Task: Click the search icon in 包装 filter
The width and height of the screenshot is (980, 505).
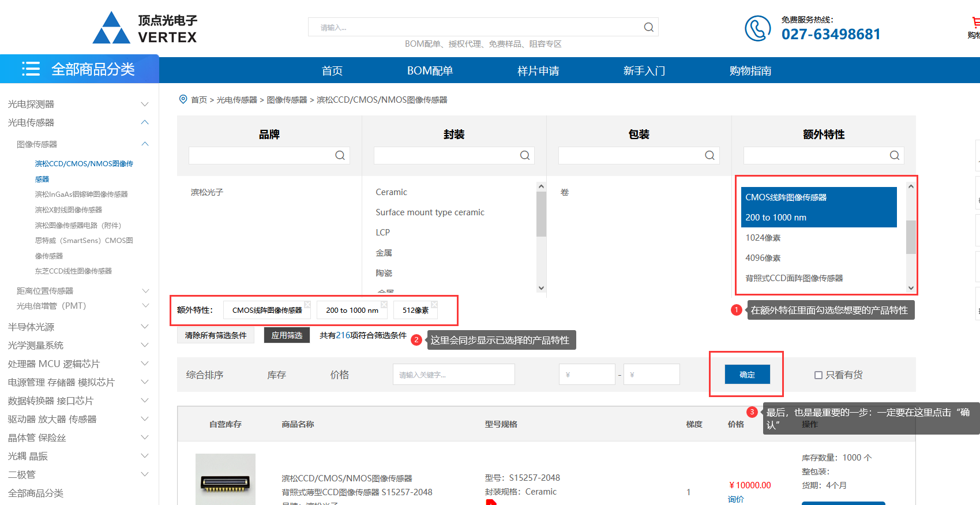Action: pyautogui.click(x=709, y=155)
